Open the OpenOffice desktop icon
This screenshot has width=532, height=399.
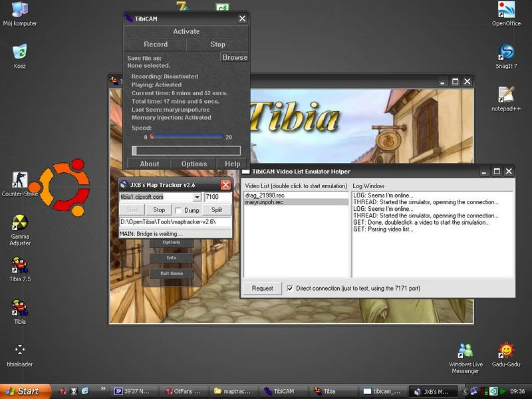point(506,13)
